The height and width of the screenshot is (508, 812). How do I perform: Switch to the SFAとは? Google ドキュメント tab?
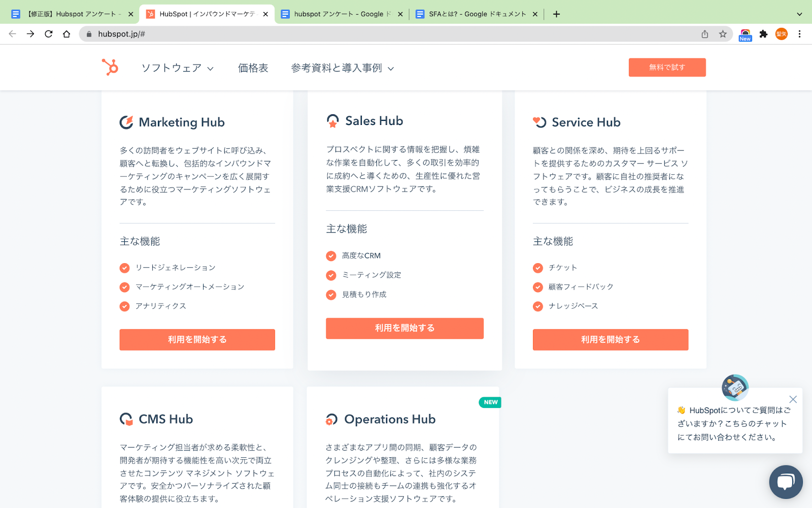tap(476, 14)
